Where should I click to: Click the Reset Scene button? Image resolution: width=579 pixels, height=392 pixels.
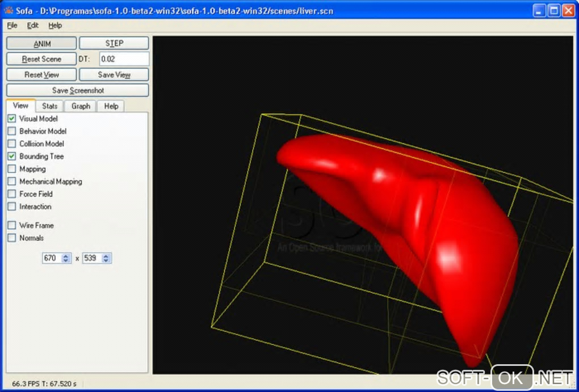pyautogui.click(x=41, y=59)
